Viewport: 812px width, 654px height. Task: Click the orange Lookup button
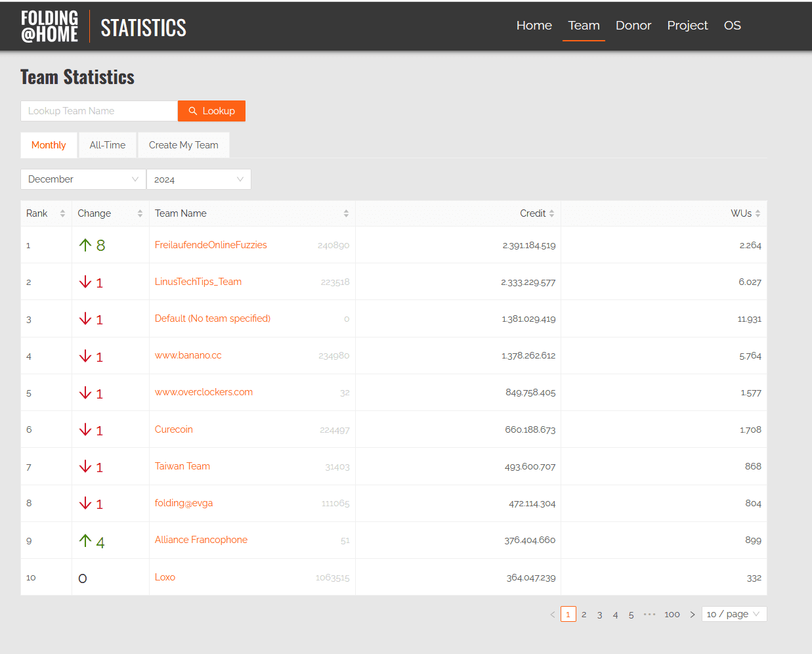pos(211,111)
